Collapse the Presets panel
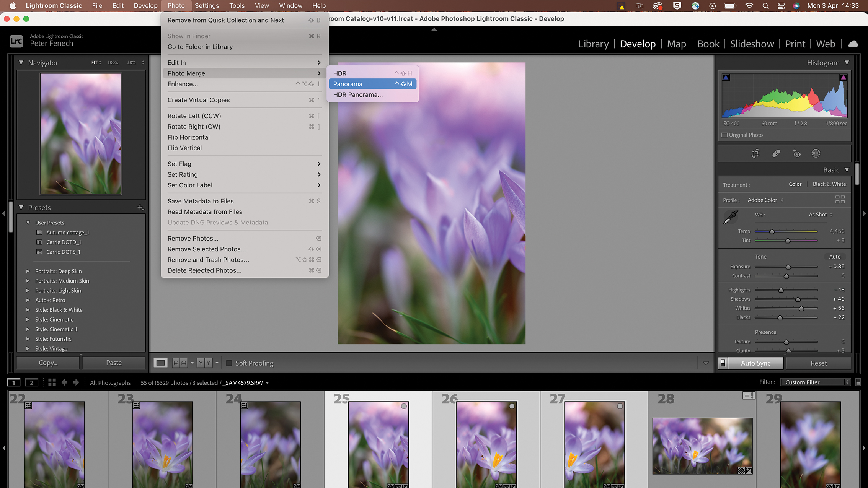868x488 pixels. click(21, 208)
